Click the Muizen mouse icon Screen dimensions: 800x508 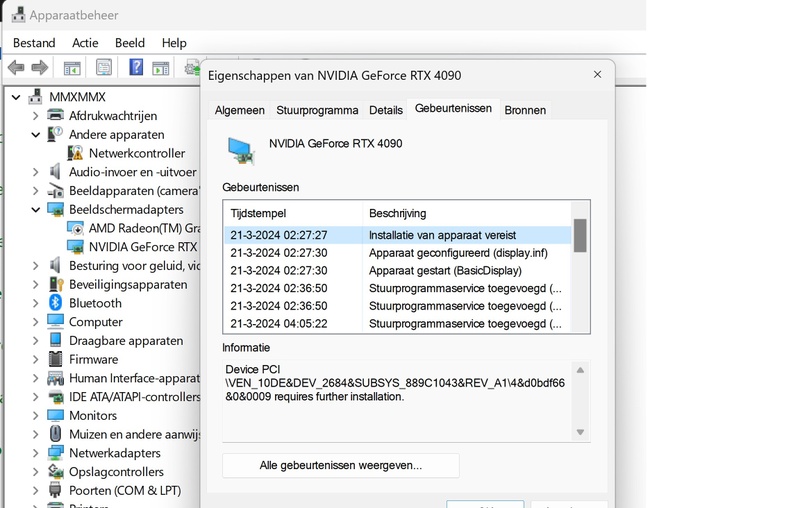(x=56, y=434)
